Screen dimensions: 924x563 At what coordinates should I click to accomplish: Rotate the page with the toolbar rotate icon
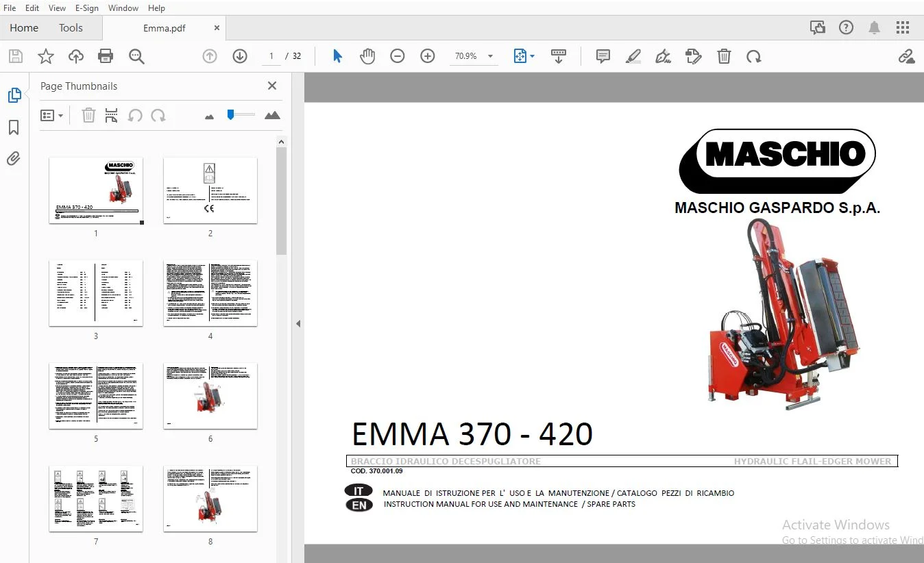pyautogui.click(x=754, y=56)
